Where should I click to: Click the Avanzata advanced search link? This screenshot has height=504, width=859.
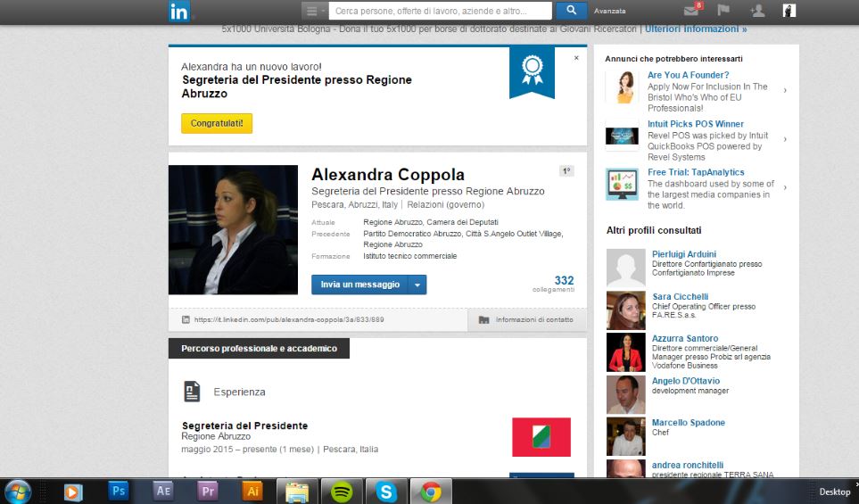(x=610, y=11)
